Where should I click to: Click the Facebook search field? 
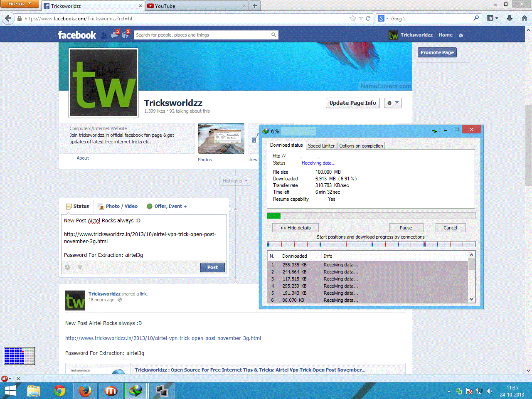pyautogui.click(x=202, y=35)
